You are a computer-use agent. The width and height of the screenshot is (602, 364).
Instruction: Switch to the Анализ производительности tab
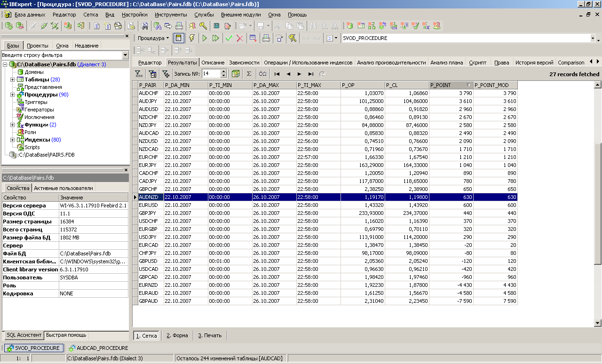391,63
